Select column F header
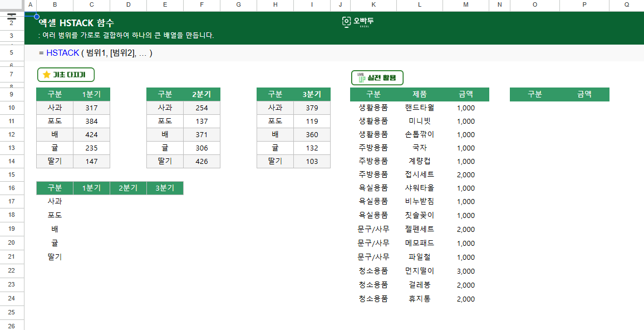644x330 pixels. [201, 5]
